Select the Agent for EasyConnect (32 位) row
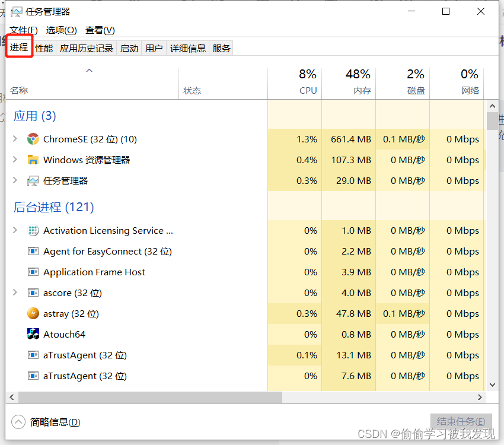This screenshot has height=445, width=504. (246, 251)
